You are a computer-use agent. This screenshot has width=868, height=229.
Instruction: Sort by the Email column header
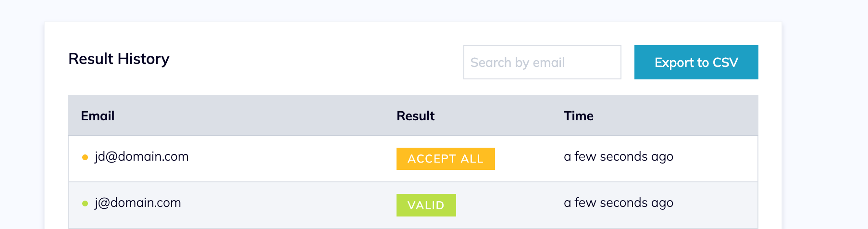tap(98, 116)
